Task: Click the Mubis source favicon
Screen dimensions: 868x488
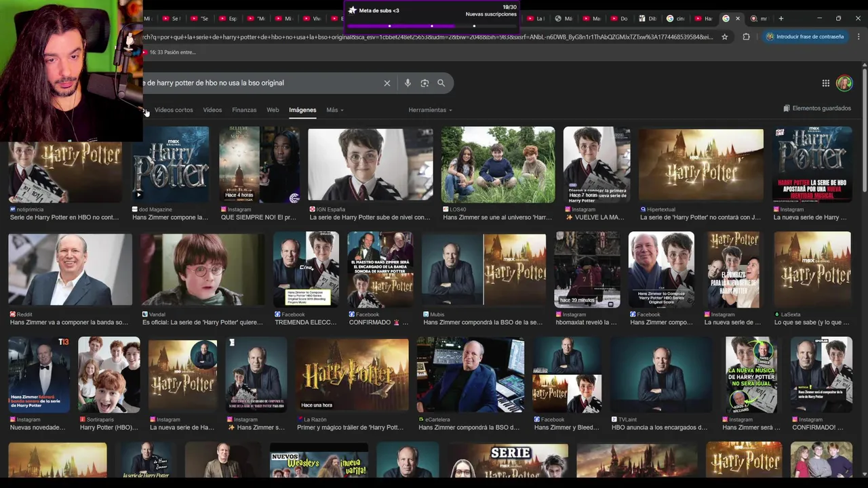Action: click(x=427, y=314)
